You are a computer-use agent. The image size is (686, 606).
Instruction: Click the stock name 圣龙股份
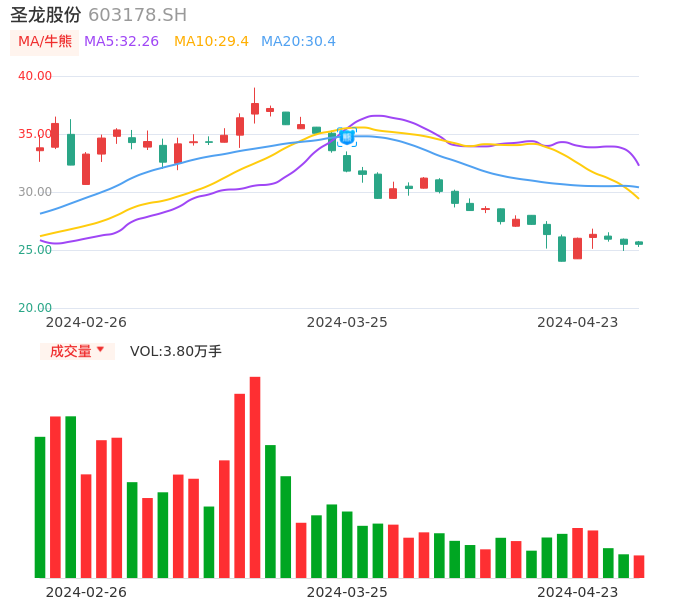pyautogui.click(x=46, y=15)
